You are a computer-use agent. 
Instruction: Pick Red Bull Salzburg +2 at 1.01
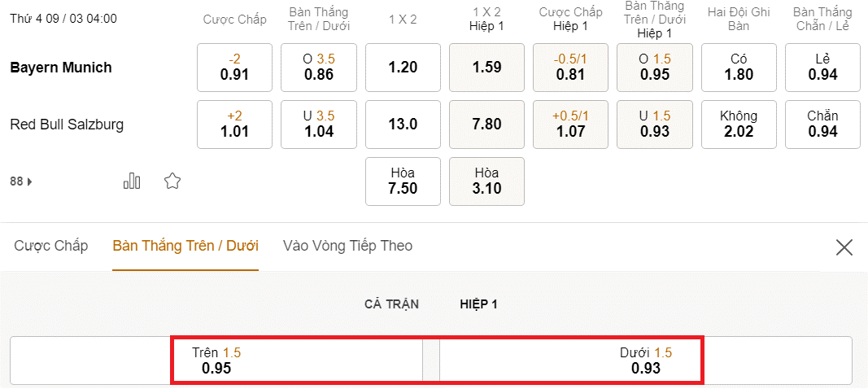(234, 124)
